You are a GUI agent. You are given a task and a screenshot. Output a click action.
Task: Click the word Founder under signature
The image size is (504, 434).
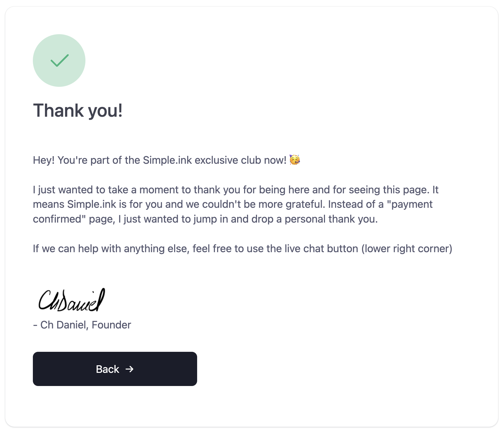(x=111, y=325)
